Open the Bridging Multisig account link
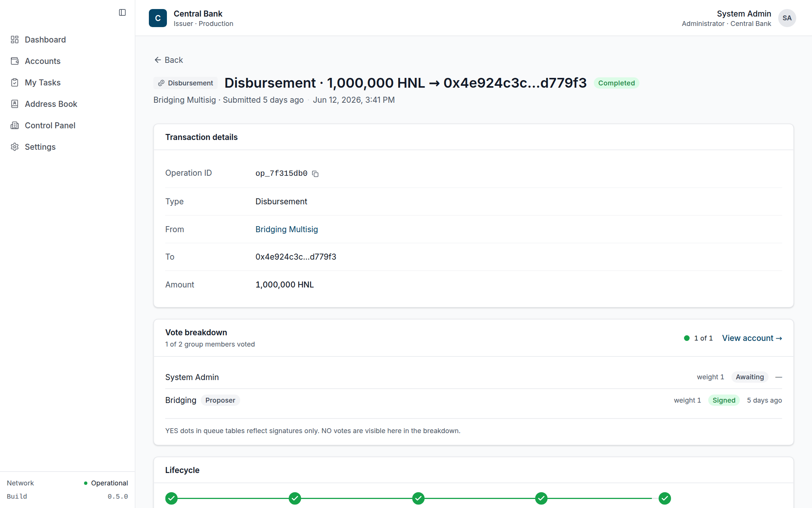This screenshot has height=508, width=812. pyautogui.click(x=286, y=229)
